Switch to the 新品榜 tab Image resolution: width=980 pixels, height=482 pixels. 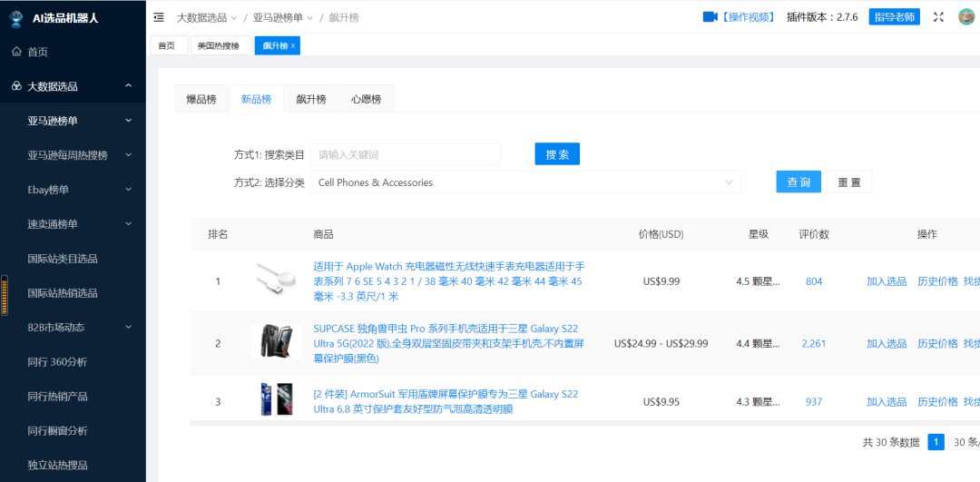(x=256, y=100)
